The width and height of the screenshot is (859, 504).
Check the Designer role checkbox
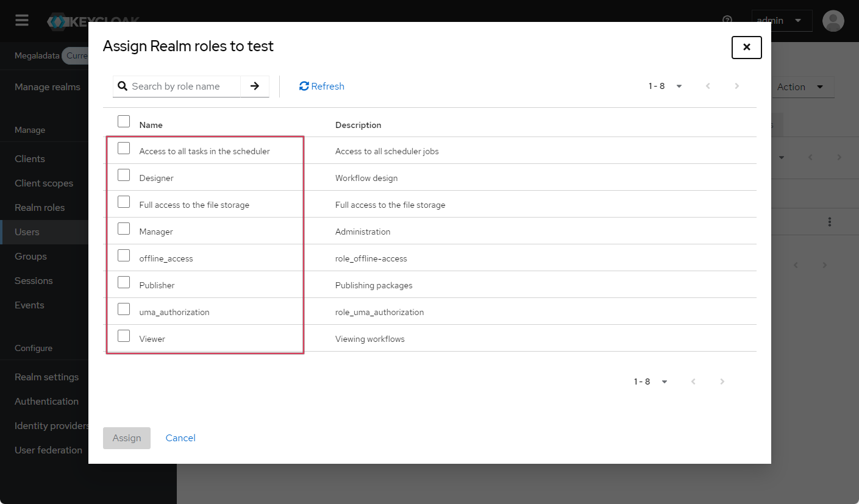(x=124, y=175)
